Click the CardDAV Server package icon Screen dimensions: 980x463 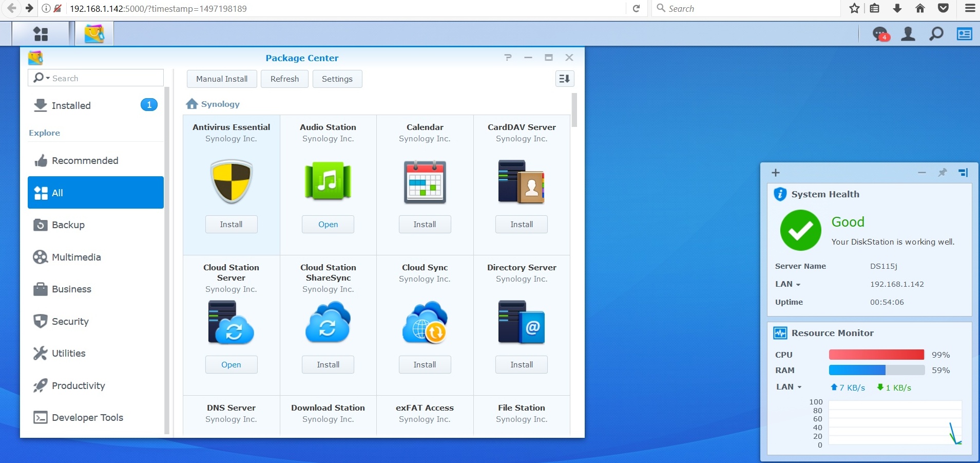click(x=522, y=181)
